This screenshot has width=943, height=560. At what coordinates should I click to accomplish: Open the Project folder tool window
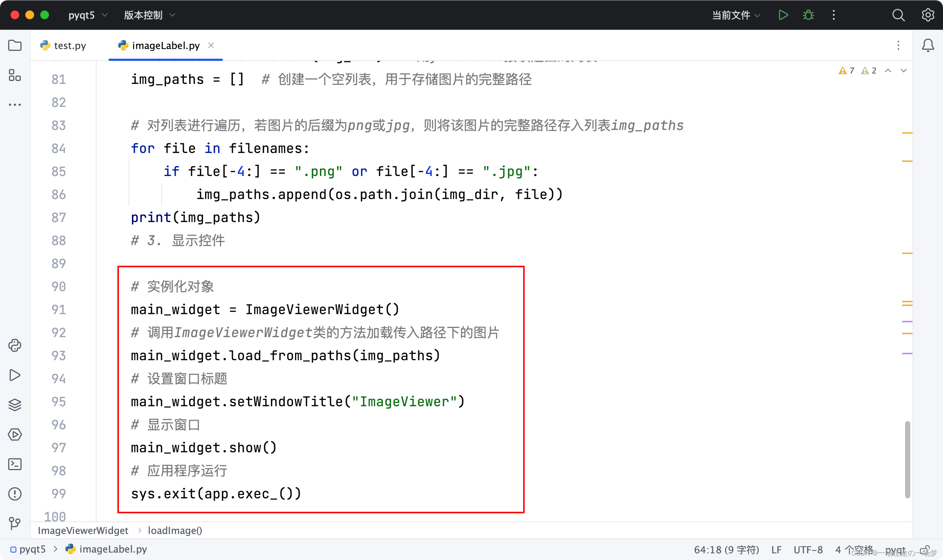[x=15, y=46]
